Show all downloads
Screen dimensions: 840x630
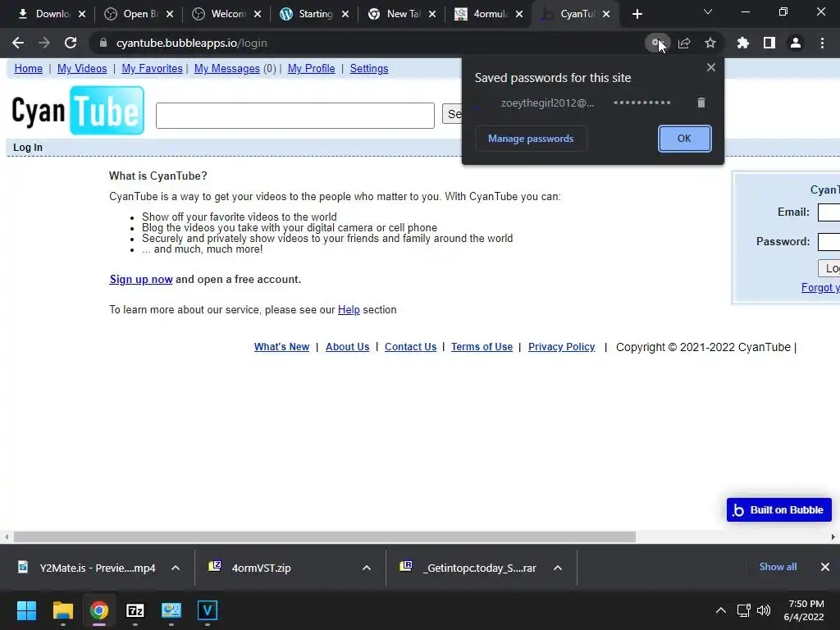coord(778,567)
